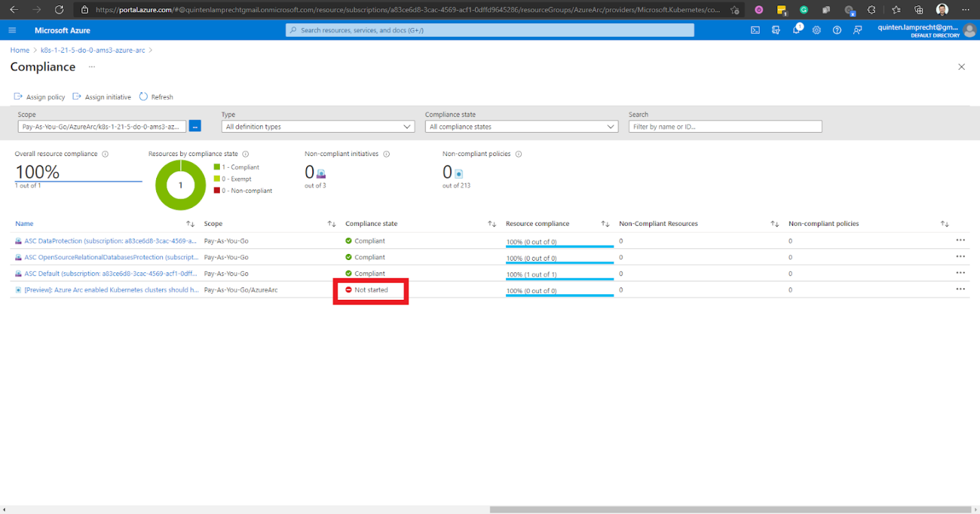980x514 pixels.
Task: Open the browser Extensions puzzle icon
Action: 871,10
